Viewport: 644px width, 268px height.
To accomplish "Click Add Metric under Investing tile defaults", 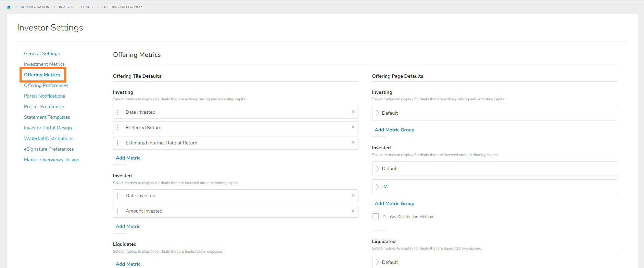I will pyautogui.click(x=128, y=158).
